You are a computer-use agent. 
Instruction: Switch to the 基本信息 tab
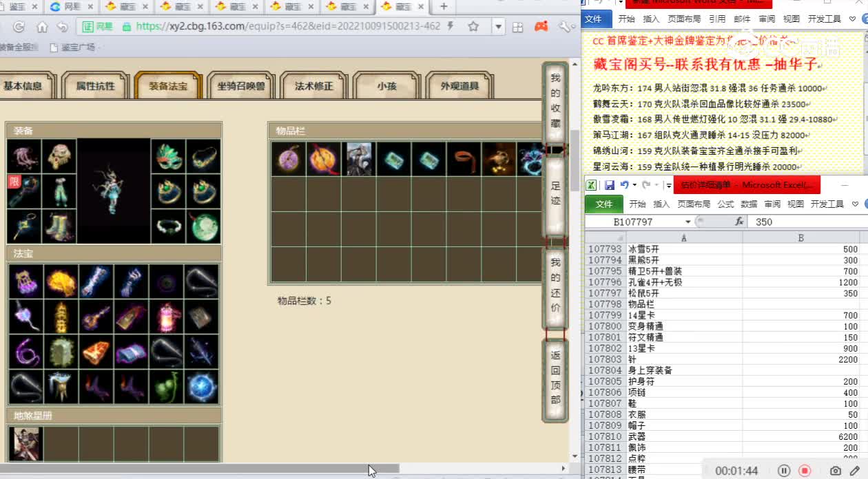pyautogui.click(x=23, y=87)
